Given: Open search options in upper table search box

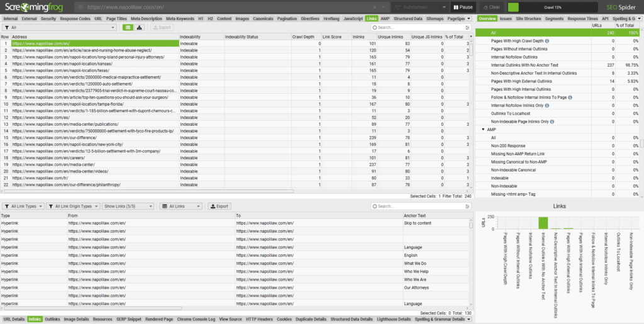Looking at the screenshot, I should pyautogui.click(x=467, y=28).
